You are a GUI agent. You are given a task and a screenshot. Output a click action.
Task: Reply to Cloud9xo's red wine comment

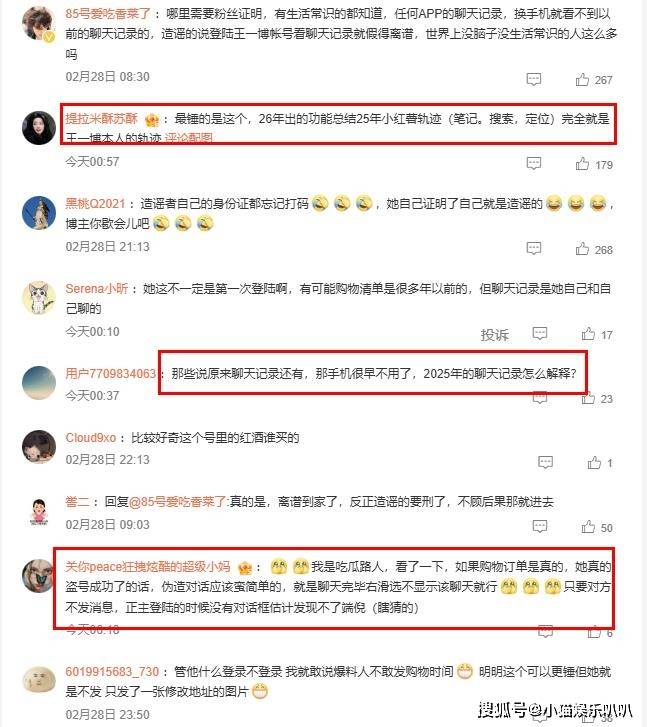click(545, 462)
